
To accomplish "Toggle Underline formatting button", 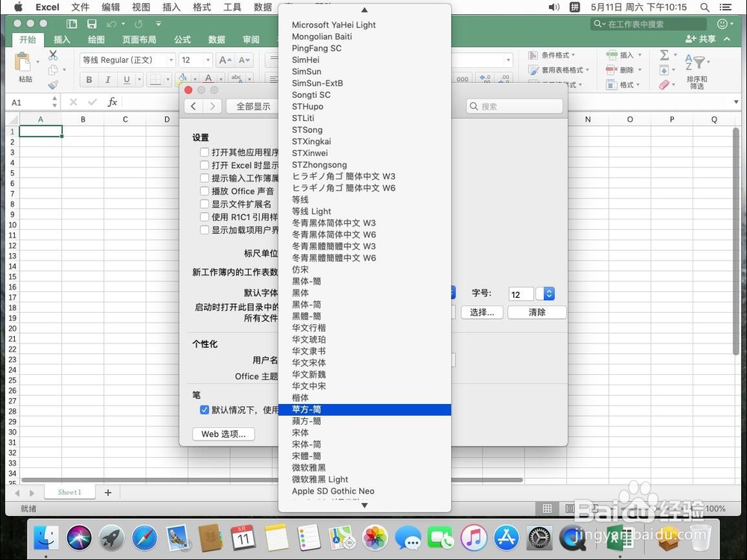I will pos(126,80).
